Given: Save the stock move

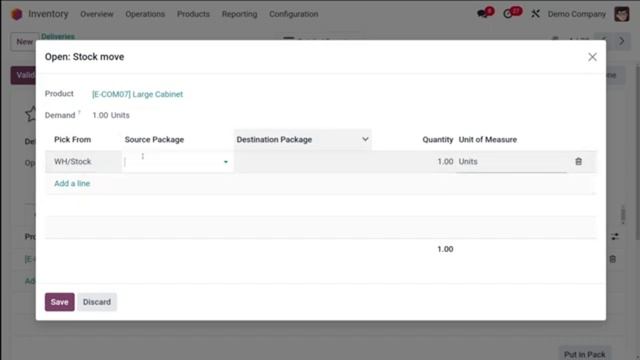Looking at the screenshot, I should coord(60,302).
